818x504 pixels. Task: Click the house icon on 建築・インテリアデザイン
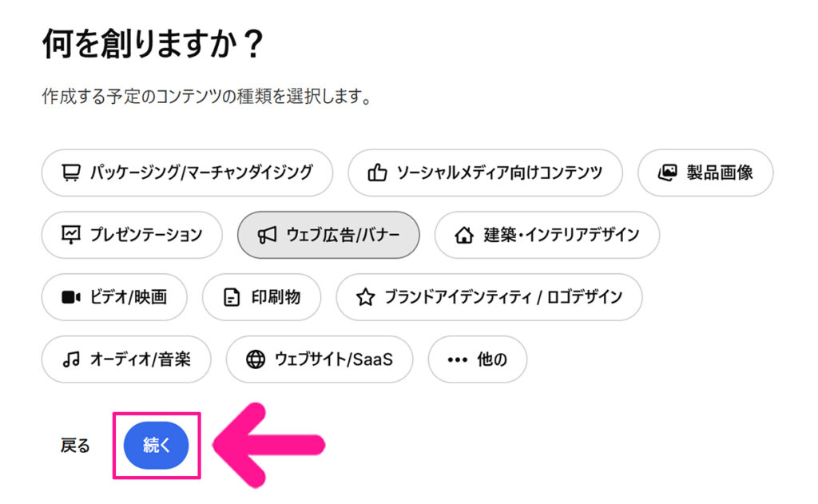coord(463,235)
